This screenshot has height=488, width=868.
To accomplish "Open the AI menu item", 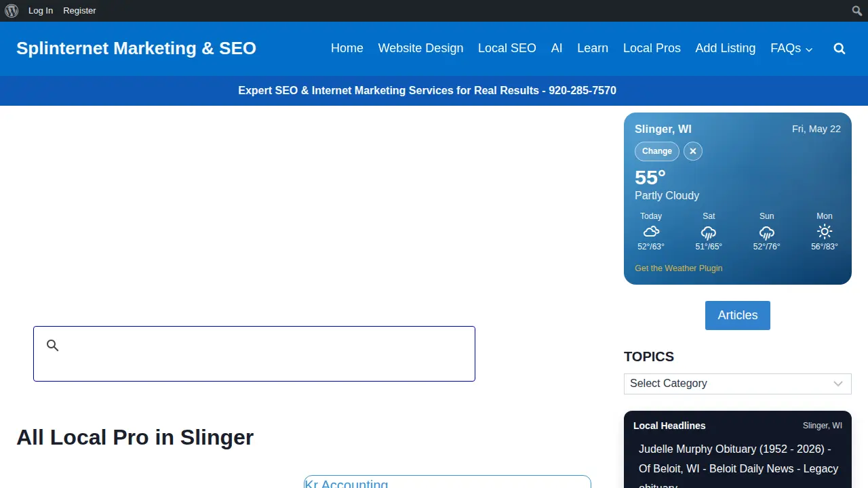I will point(557,48).
